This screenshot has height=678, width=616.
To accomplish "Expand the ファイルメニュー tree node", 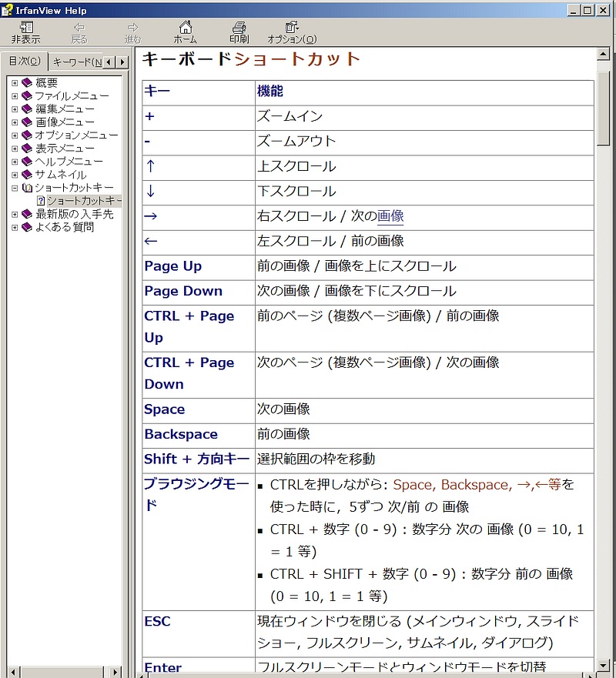I will 15,96.
